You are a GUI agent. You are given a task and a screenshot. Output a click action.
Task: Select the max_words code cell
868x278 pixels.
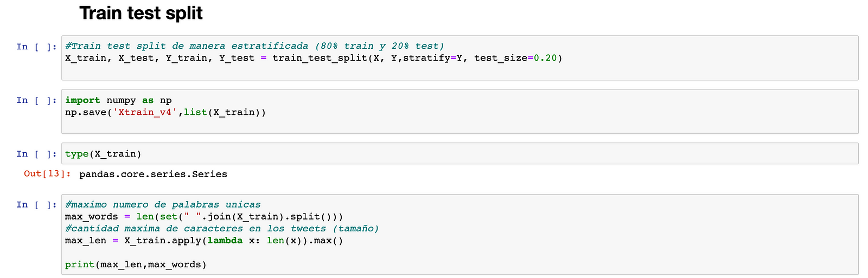coord(460,235)
